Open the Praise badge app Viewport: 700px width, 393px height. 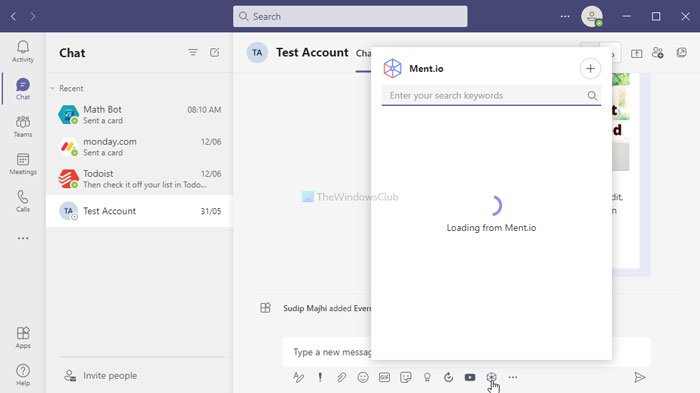(x=427, y=377)
